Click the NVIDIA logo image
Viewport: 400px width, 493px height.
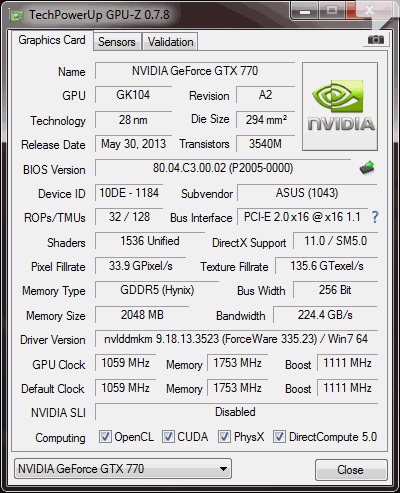(340, 106)
